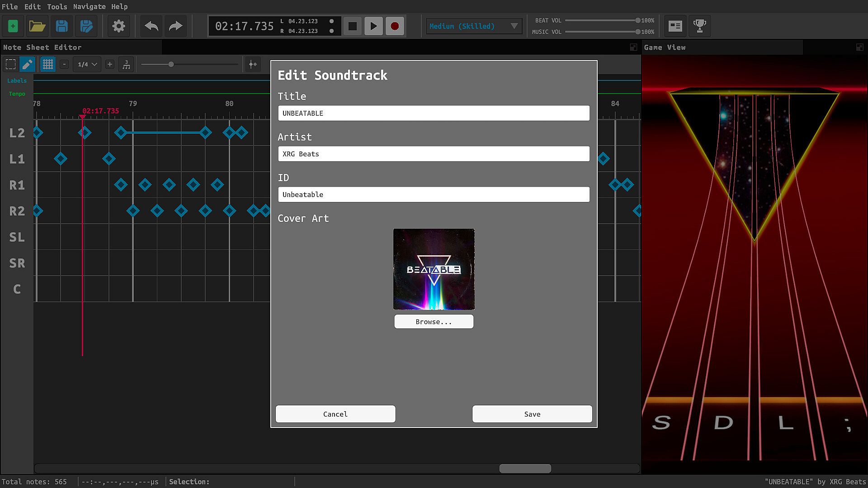Click the redo arrow
868x488 pixels.
175,26
